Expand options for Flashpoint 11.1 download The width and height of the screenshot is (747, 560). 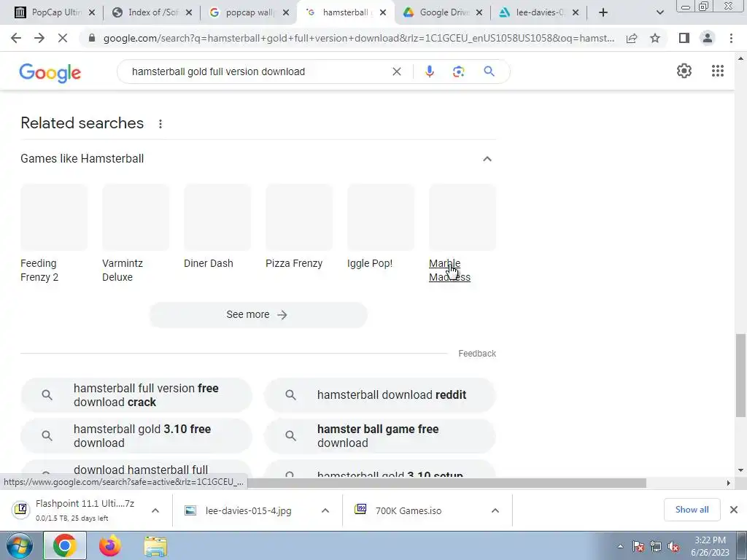point(155,510)
